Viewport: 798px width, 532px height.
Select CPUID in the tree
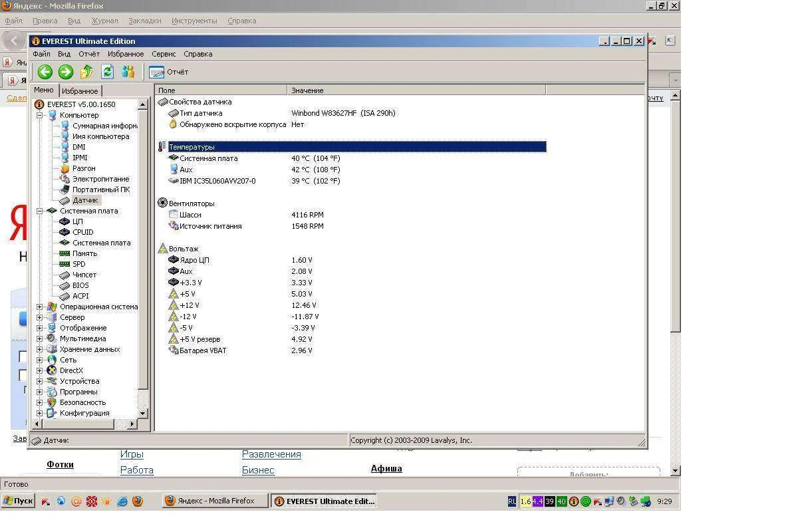click(82, 232)
